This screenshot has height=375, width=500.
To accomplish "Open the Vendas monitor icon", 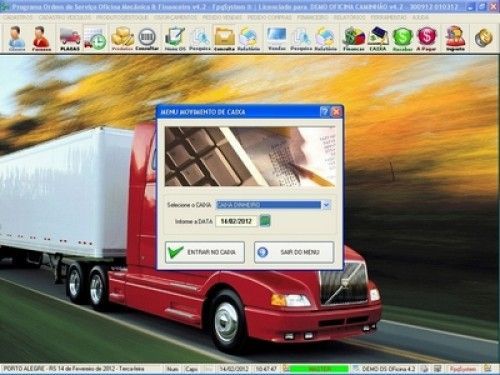I will [277, 38].
